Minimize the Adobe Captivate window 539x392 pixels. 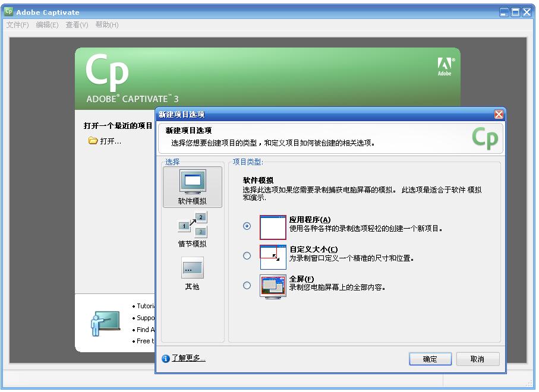[504, 12]
